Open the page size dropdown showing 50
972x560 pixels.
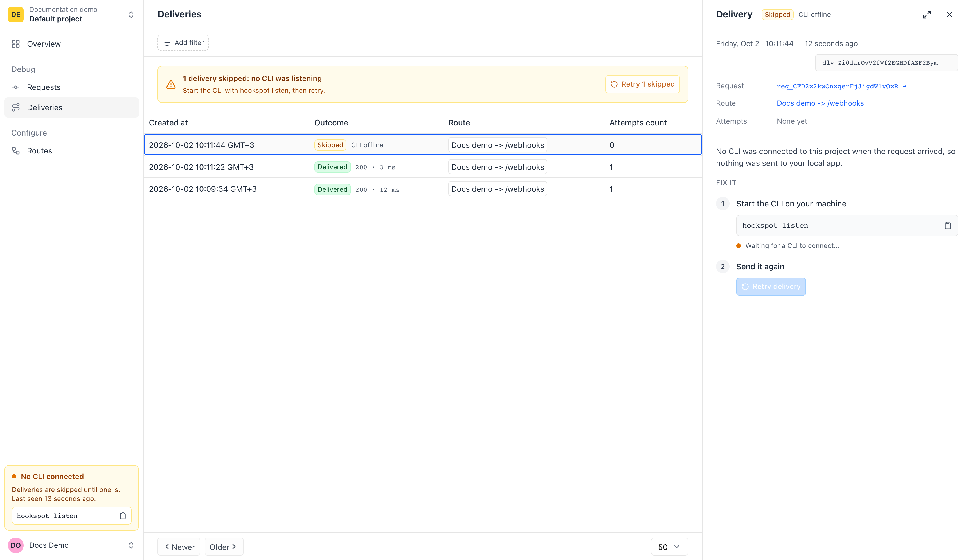click(669, 547)
